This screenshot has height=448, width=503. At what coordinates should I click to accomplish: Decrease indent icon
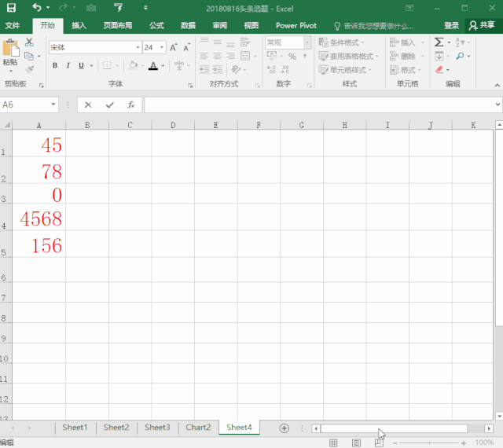(204, 69)
